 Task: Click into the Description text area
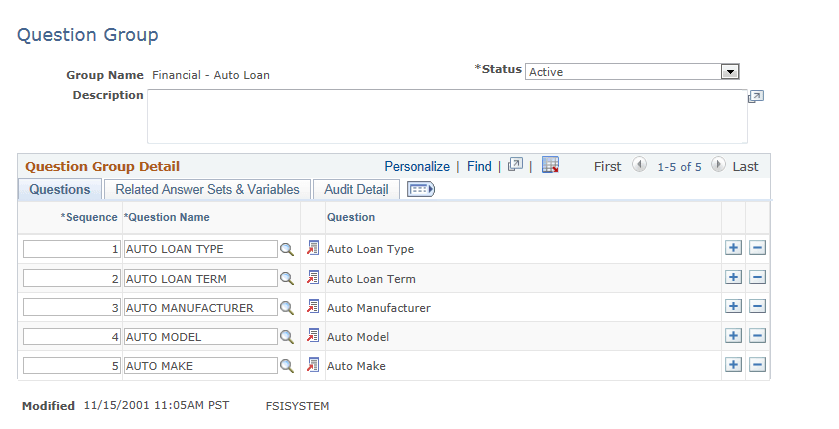(x=447, y=117)
